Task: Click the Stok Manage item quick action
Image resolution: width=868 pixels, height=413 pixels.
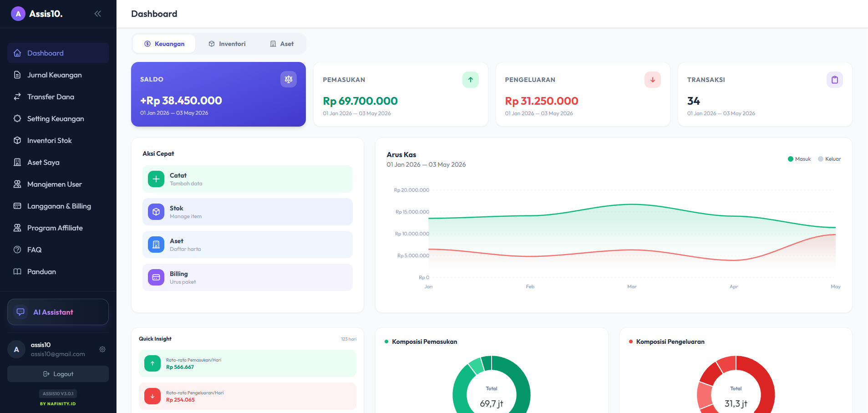Action: (x=248, y=212)
